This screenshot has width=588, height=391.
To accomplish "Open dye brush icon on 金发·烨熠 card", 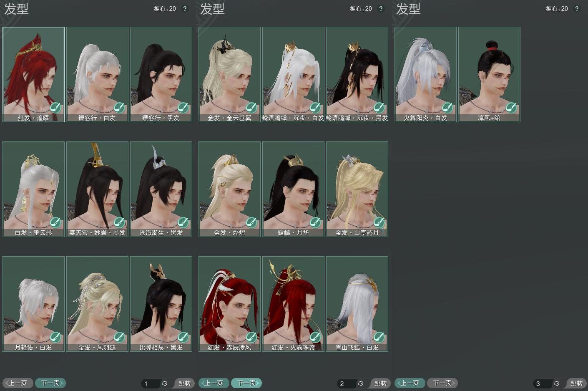I will [x=251, y=222].
